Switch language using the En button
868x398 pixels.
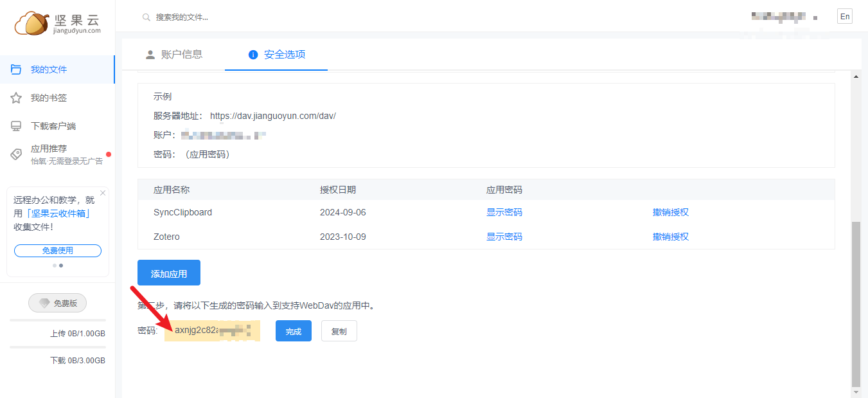click(x=844, y=15)
